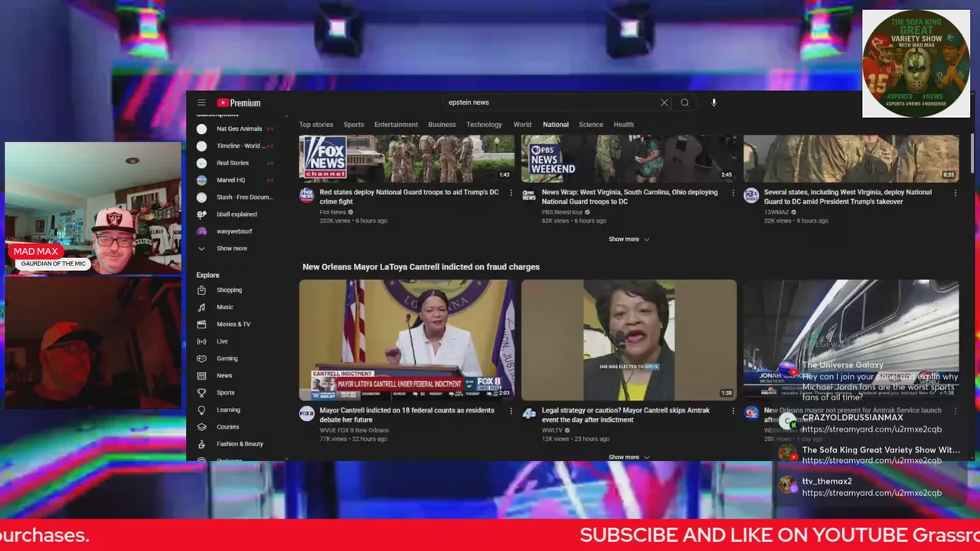Viewport: 980px width, 551px height.
Task: Open PBS NewsHour channel avatar
Action: 529,195
